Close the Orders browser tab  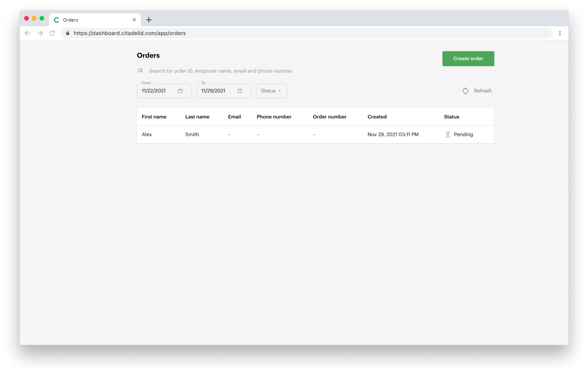134,20
